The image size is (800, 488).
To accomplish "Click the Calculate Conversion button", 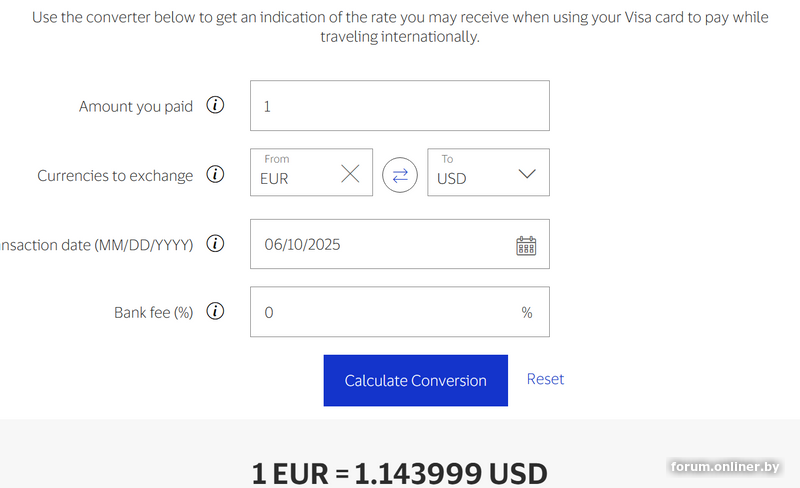I will tap(415, 380).
